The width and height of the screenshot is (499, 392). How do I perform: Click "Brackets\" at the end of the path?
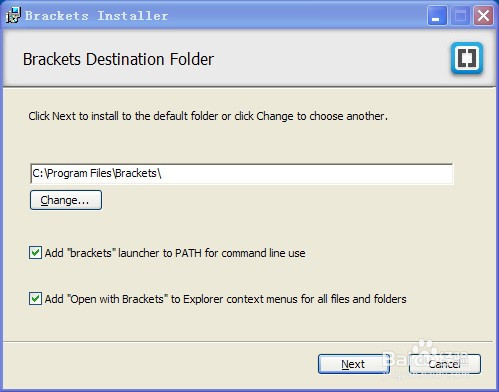(x=138, y=173)
